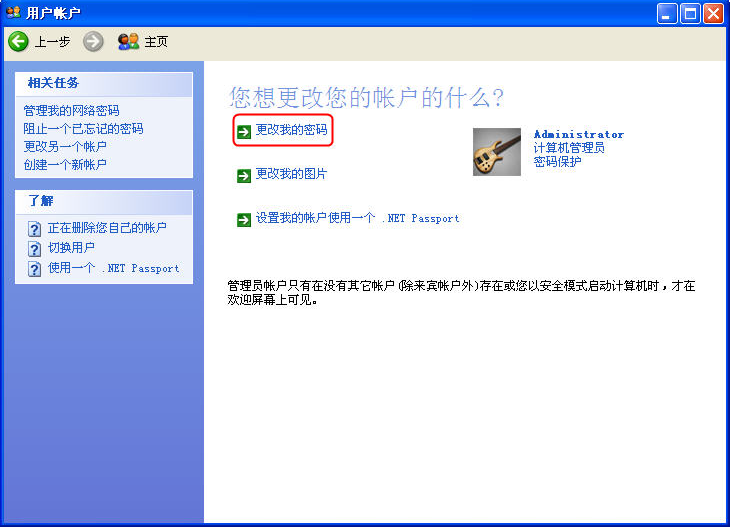Click green arrow beside 更改我的密码
Viewport: 730px width, 527px height.
[243, 132]
